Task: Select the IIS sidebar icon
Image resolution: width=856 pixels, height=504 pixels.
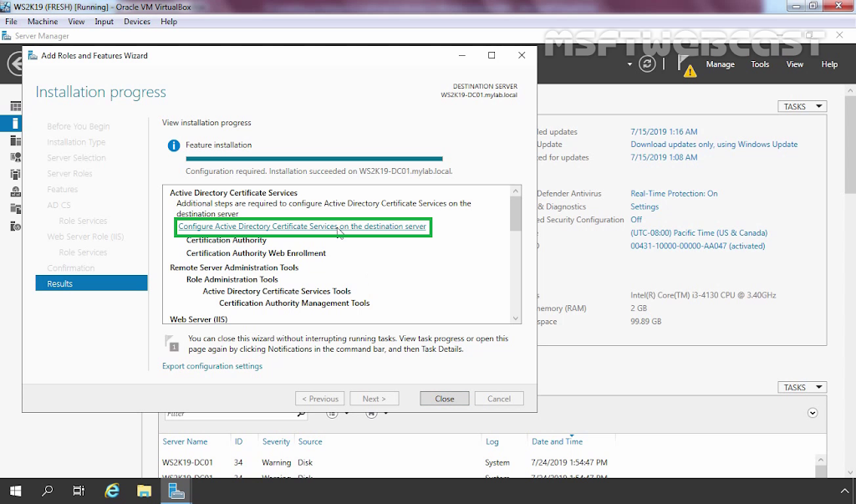Action: coord(15,226)
